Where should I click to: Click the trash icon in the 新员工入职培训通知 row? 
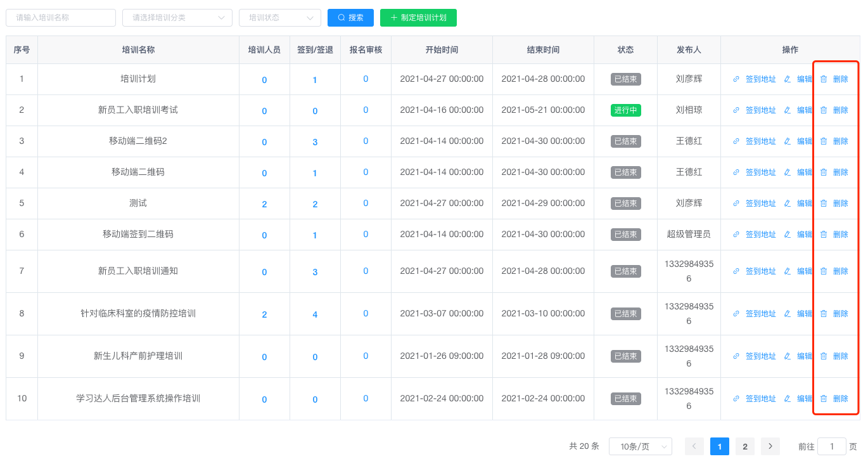824,271
